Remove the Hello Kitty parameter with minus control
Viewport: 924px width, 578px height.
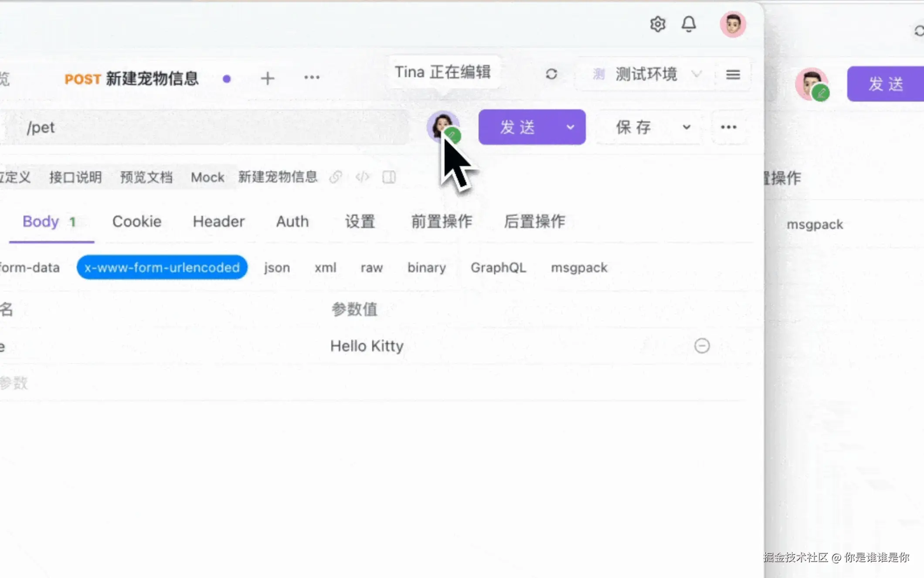pos(702,346)
